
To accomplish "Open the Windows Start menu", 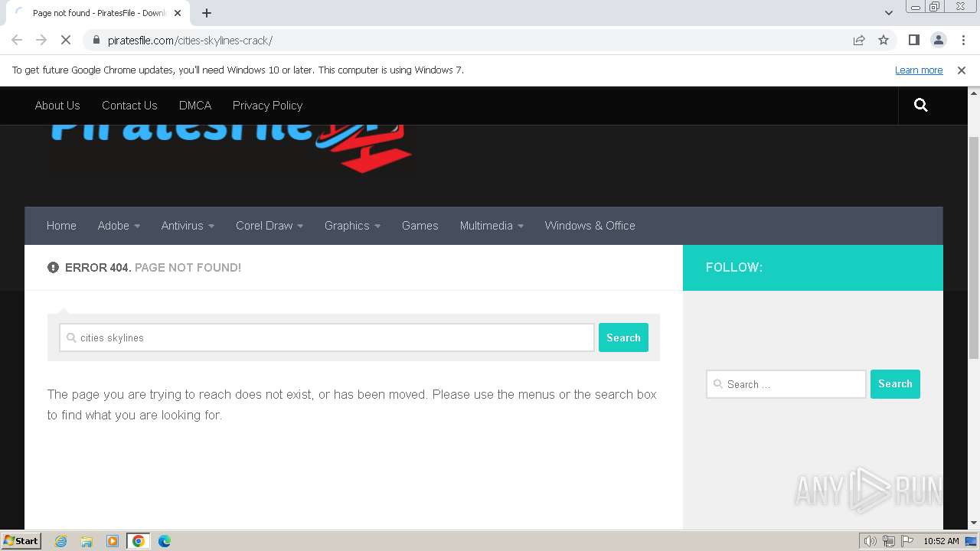I will (x=21, y=540).
